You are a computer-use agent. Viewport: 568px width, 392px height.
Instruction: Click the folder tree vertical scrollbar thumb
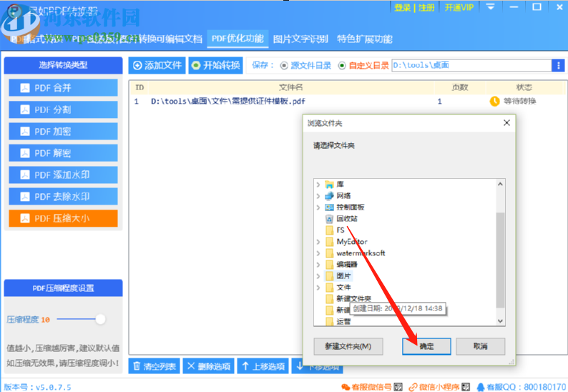pyautogui.click(x=500, y=260)
